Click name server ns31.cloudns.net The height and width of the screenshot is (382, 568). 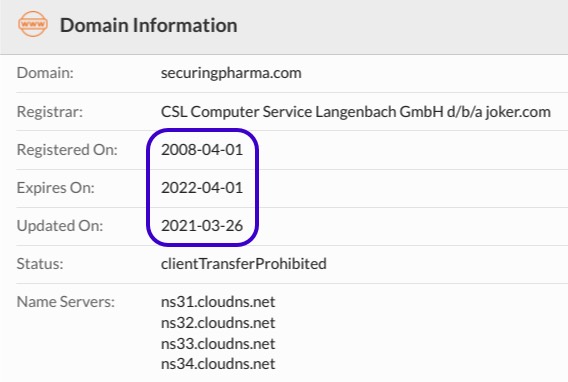tap(218, 302)
